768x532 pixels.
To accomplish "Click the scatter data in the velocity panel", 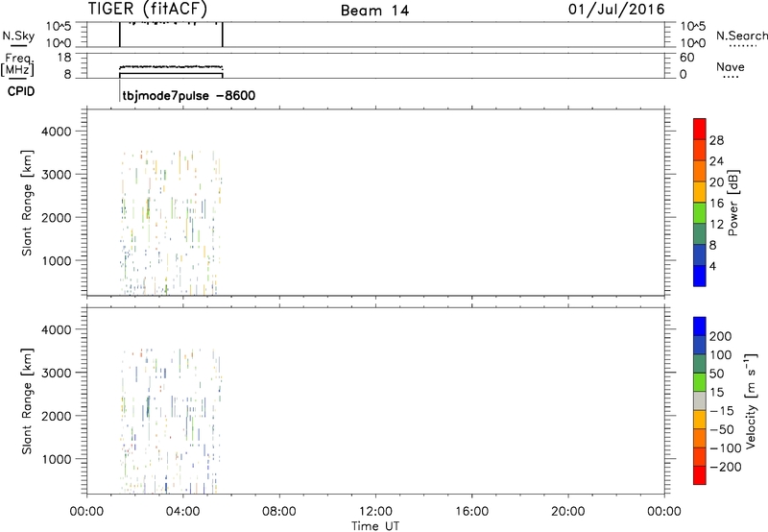I will click(x=171, y=422).
